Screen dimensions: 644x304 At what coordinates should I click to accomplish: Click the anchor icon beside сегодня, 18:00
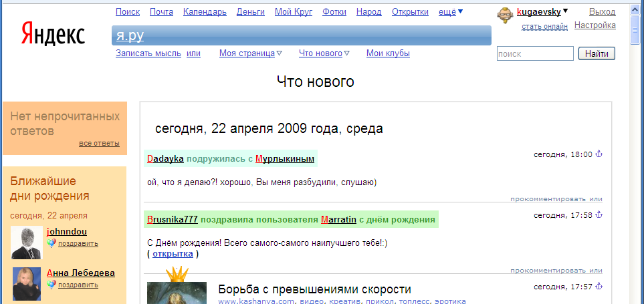click(599, 154)
